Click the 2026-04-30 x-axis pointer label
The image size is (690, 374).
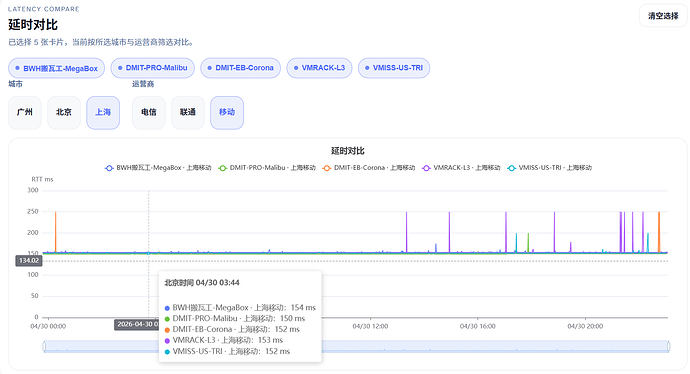tap(137, 324)
